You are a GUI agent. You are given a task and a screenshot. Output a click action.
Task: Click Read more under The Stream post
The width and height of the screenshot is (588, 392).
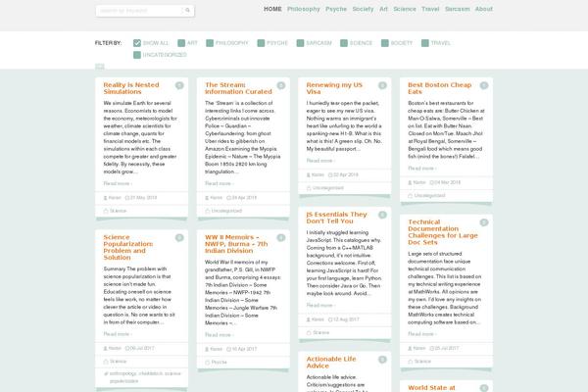tap(220, 183)
